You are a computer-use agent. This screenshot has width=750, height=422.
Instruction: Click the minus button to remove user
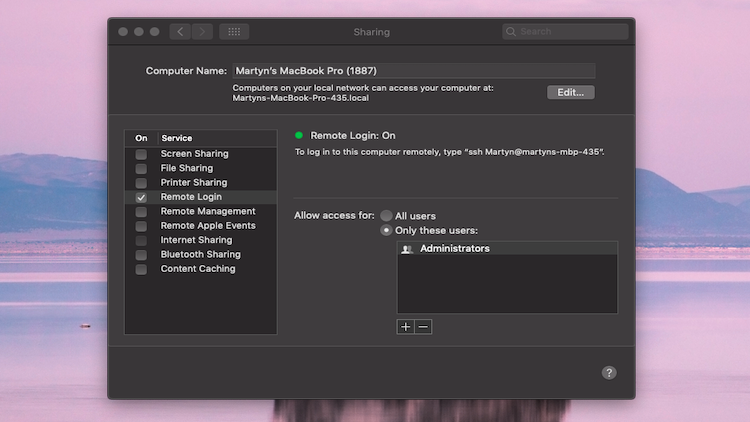pyautogui.click(x=423, y=327)
